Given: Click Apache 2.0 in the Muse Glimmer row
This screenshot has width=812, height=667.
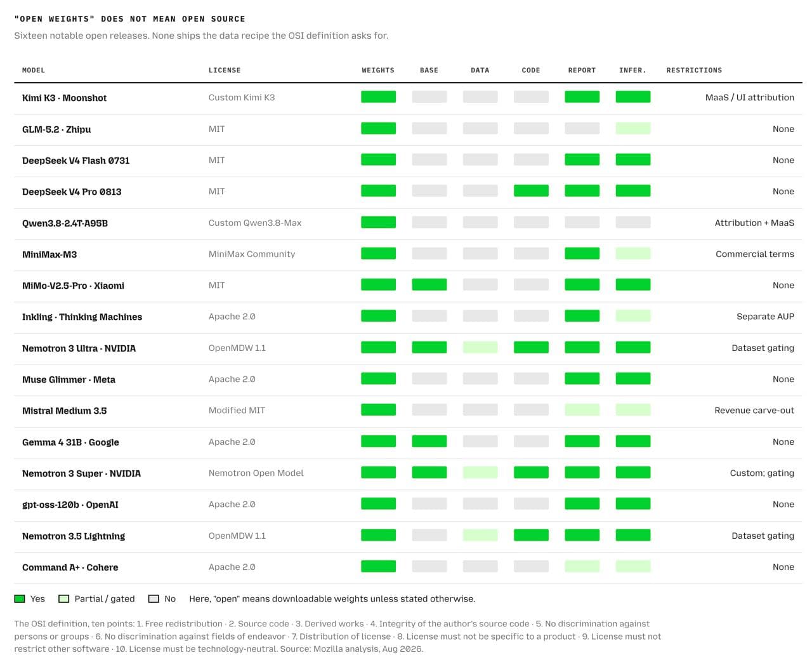Looking at the screenshot, I should pos(232,379).
